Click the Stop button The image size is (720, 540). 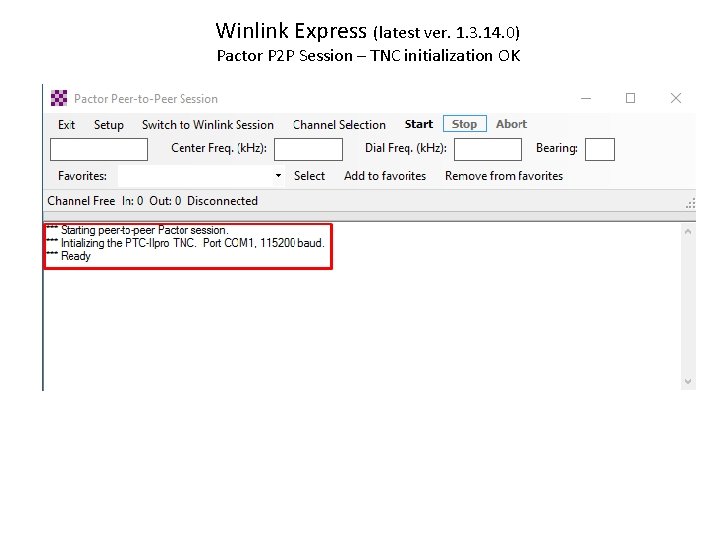pos(465,124)
